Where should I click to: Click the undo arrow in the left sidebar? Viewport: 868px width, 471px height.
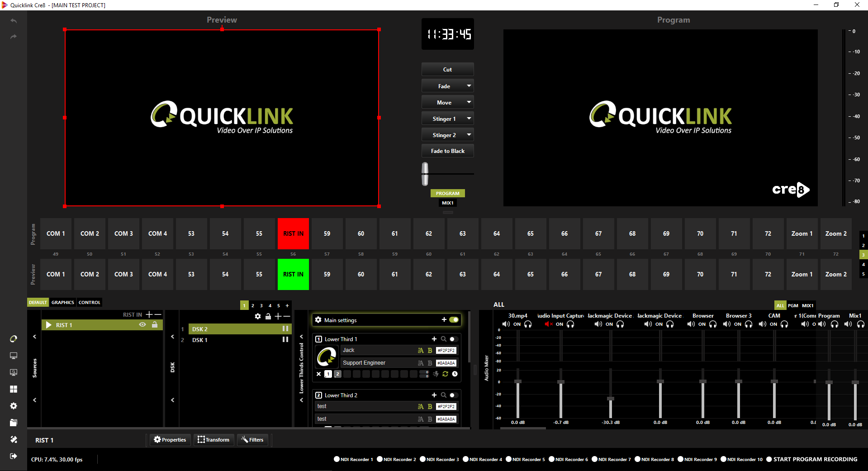[14, 21]
